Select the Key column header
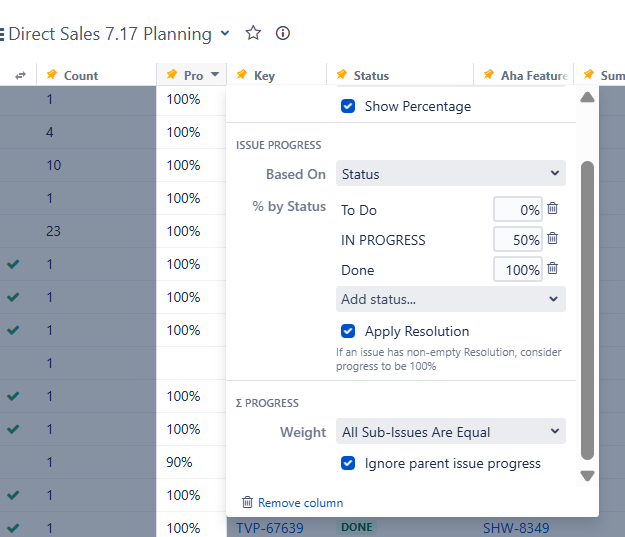 [277, 75]
